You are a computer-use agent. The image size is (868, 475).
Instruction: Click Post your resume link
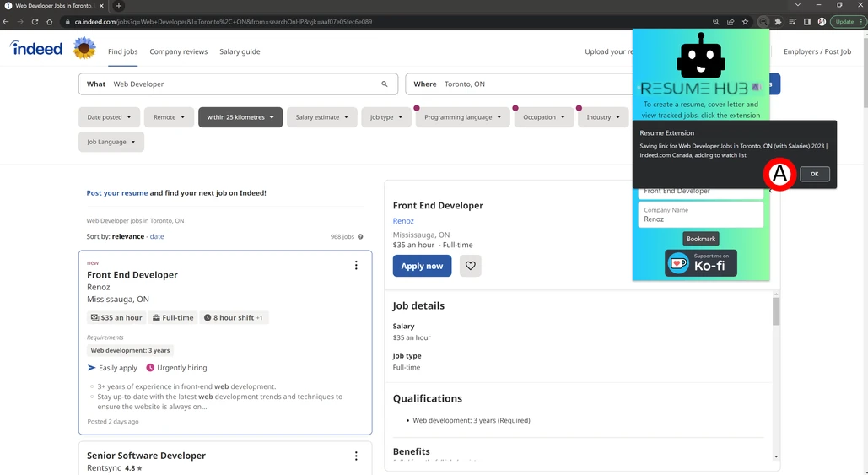116,192
